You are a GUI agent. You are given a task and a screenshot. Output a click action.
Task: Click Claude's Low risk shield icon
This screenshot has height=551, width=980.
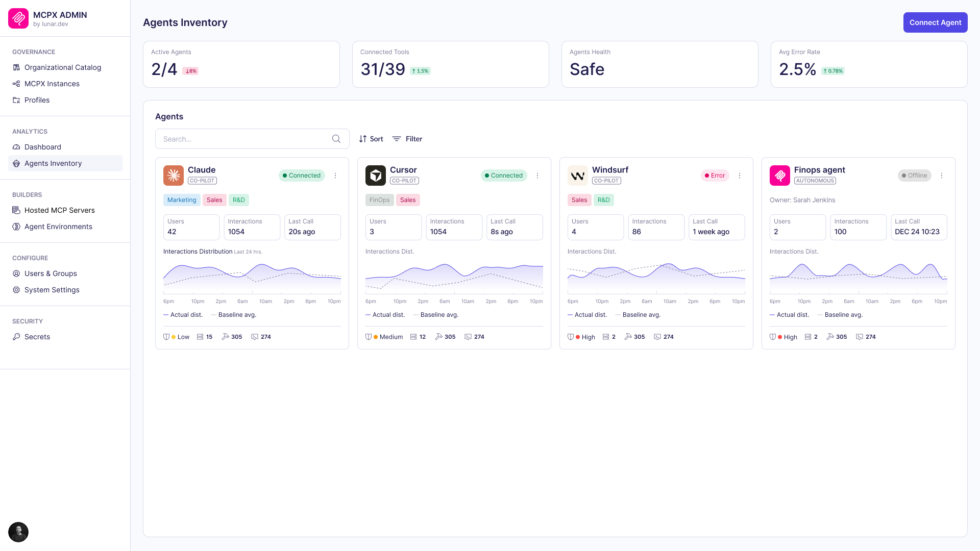[x=166, y=337]
